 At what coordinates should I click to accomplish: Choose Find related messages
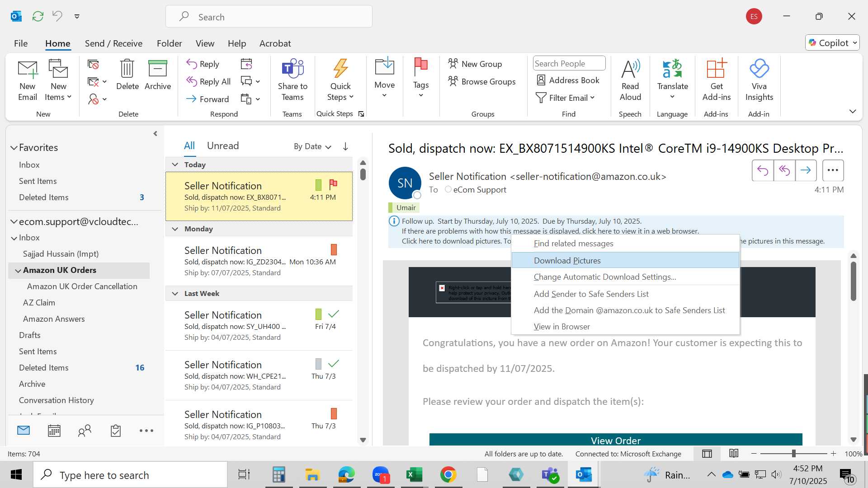tap(625, 244)
